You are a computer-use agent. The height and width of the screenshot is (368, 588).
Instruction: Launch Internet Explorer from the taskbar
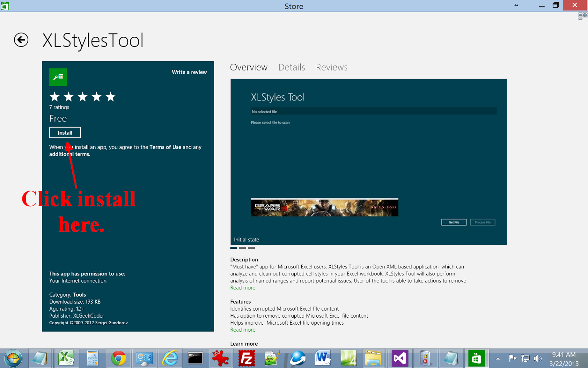click(170, 358)
